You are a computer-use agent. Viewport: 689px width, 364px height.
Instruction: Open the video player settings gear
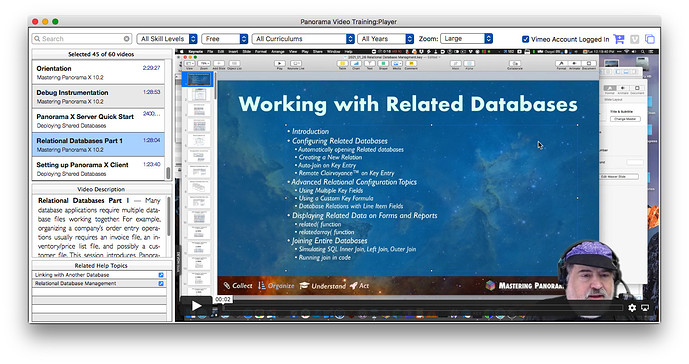tap(632, 308)
